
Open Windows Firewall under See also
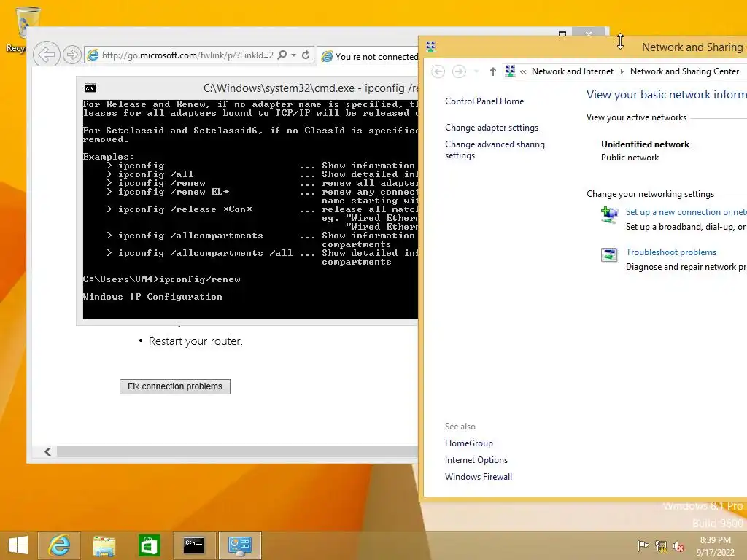[x=479, y=477]
